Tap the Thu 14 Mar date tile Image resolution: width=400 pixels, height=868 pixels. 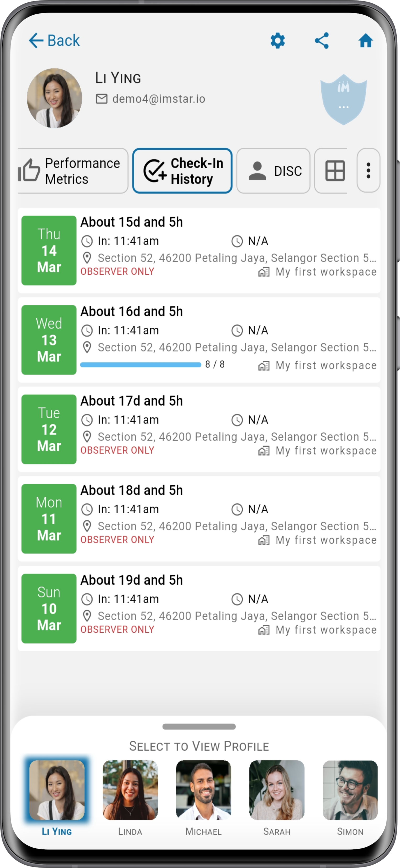pyautogui.click(x=49, y=250)
